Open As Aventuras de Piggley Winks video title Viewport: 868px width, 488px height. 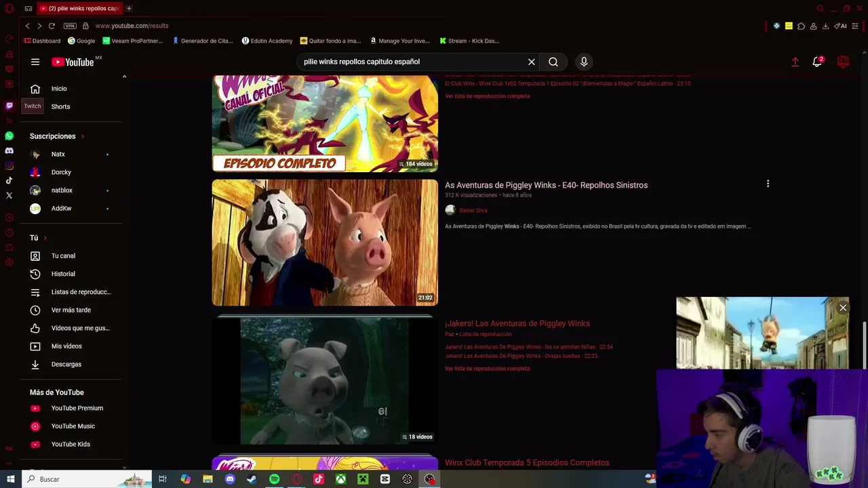tap(546, 185)
